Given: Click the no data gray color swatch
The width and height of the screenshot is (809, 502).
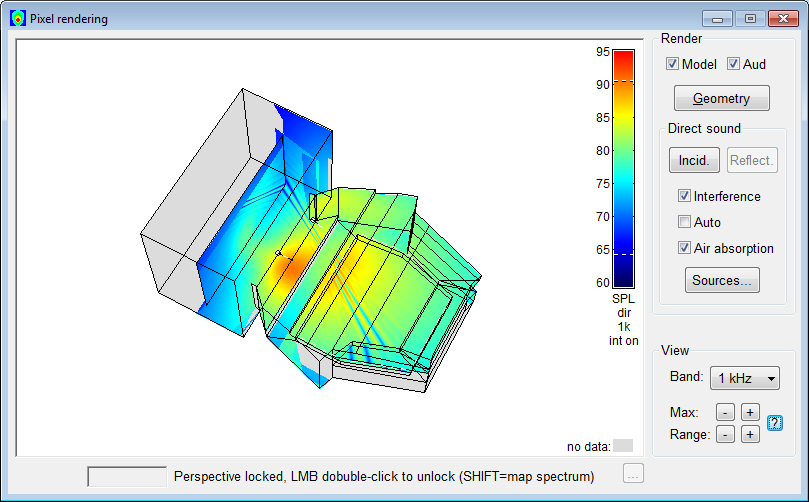Looking at the screenshot, I should 622,446.
